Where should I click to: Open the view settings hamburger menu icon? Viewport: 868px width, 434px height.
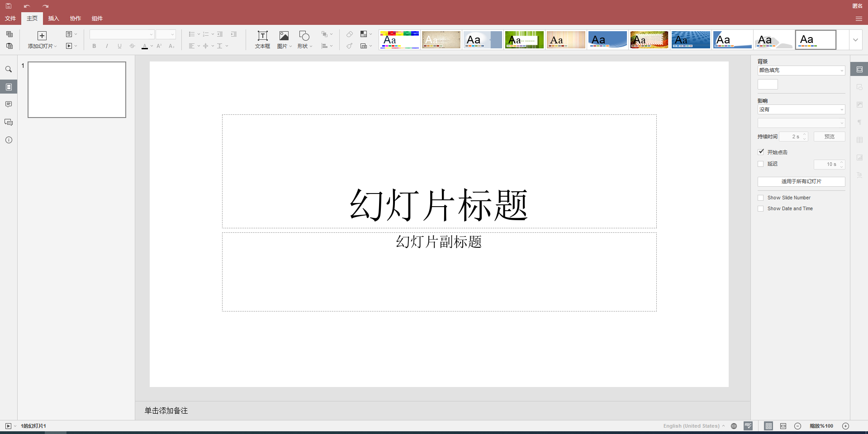[859, 19]
